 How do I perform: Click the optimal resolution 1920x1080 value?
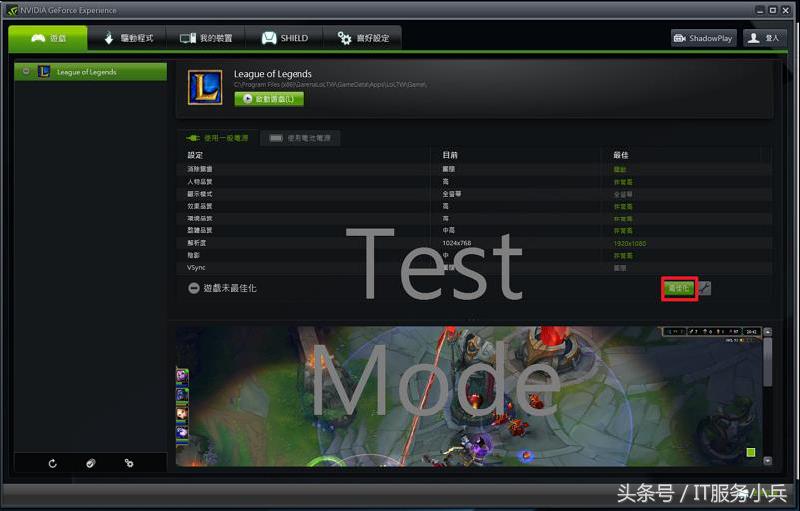click(x=630, y=244)
